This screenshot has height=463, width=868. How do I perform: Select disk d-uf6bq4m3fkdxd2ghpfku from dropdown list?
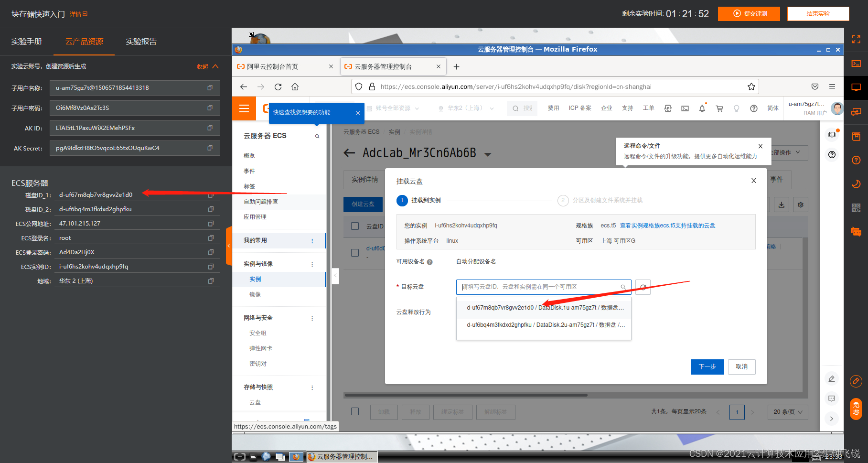coord(544,325)
